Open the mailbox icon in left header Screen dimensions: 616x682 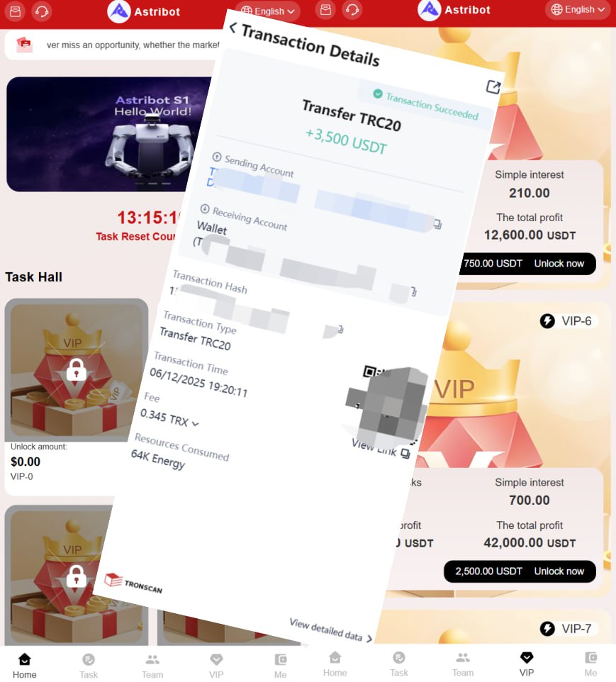coord(15,11)
